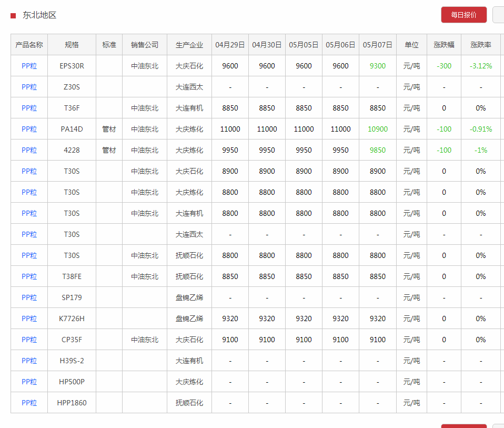Select 管材 in the 4228 row
Image resolution: width=504 pixels, height=428 pixels.
click(109, 150)
